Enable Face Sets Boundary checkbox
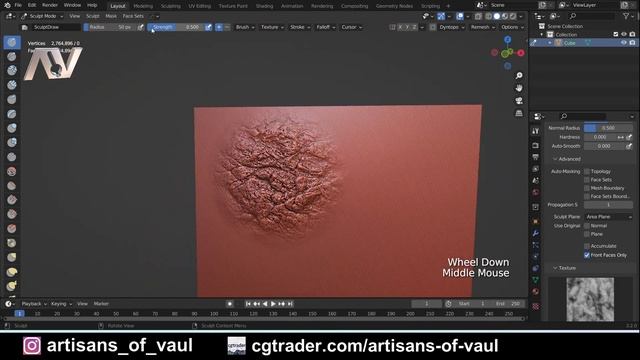 pos(587,196)
